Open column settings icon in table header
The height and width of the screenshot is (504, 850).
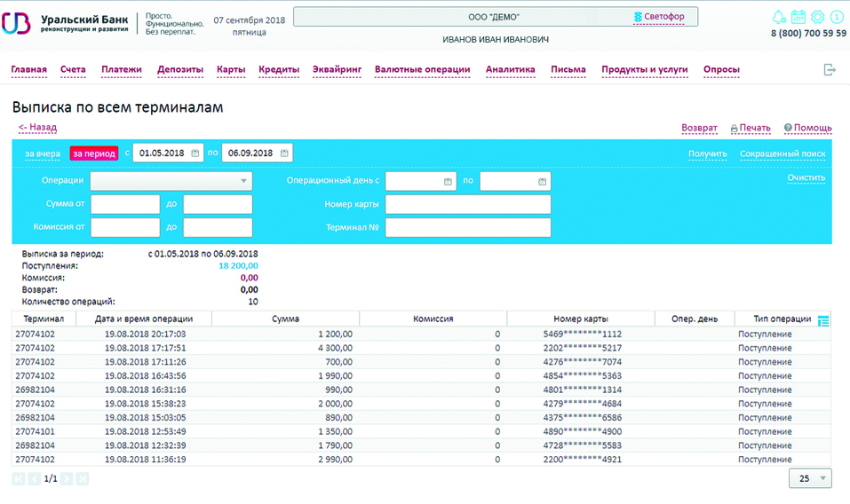(x=823, y=320)
